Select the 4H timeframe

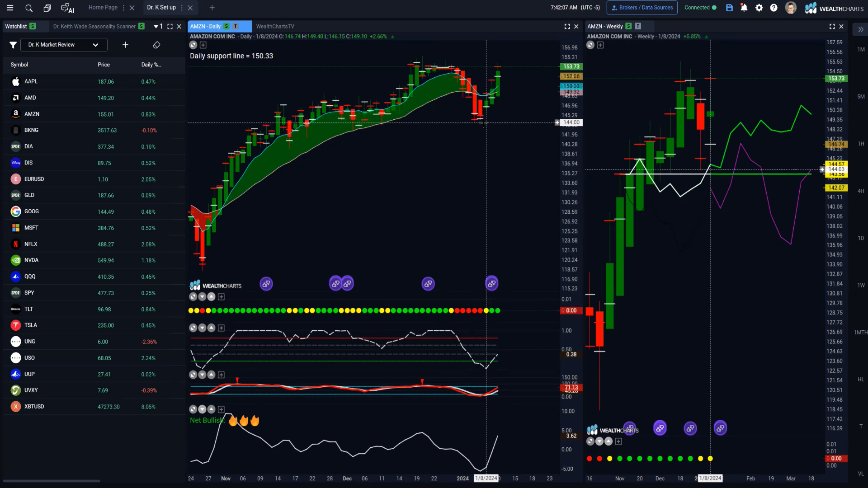click(861, 191)
